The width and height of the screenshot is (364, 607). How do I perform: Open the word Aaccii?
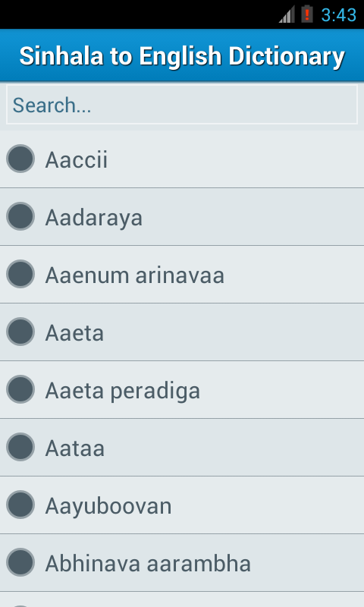tap(182, 159)
